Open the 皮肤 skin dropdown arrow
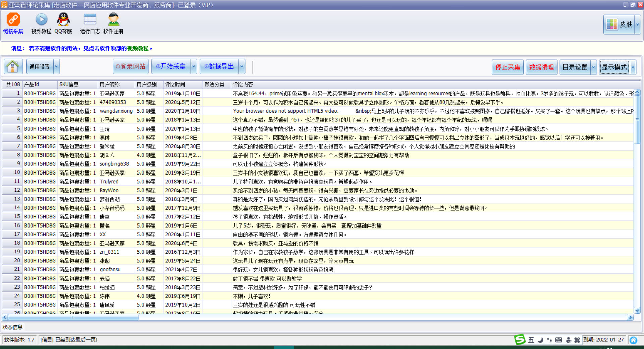Screen dimensions: 644x349 [x=637, y=24]
